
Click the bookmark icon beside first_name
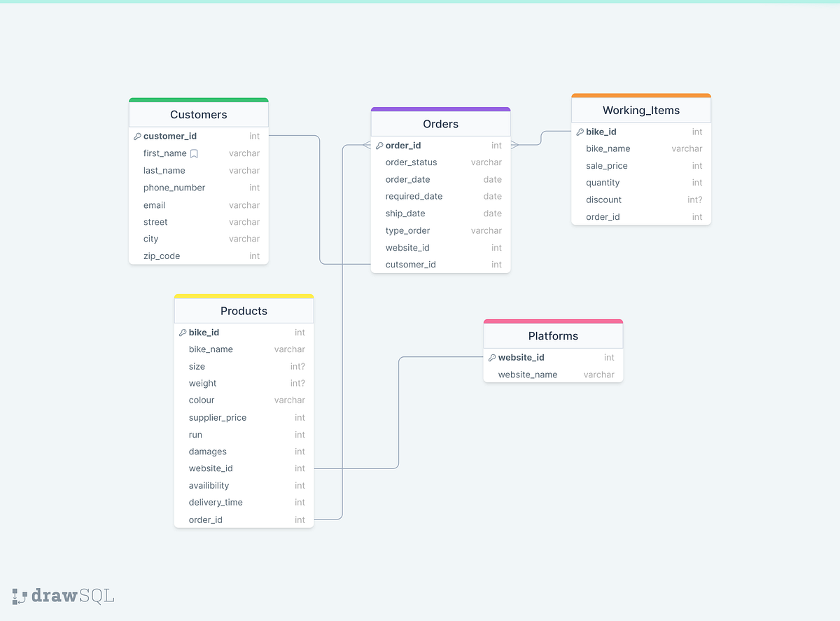click(x=193, y=153)
